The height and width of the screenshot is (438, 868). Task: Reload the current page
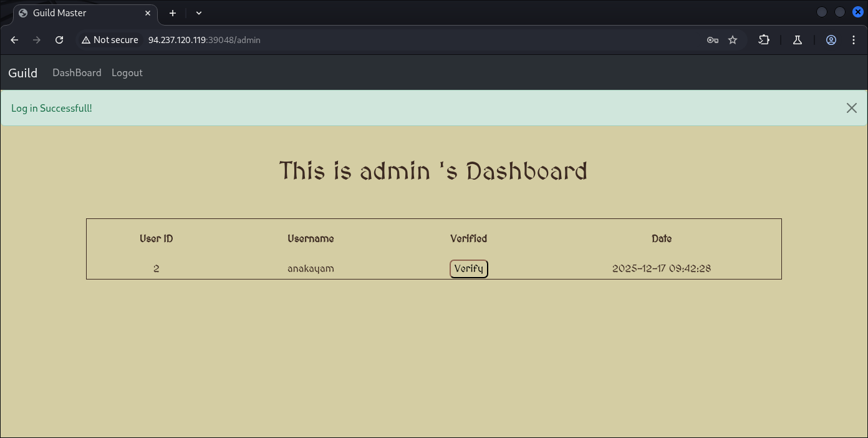tap(59, 40)
